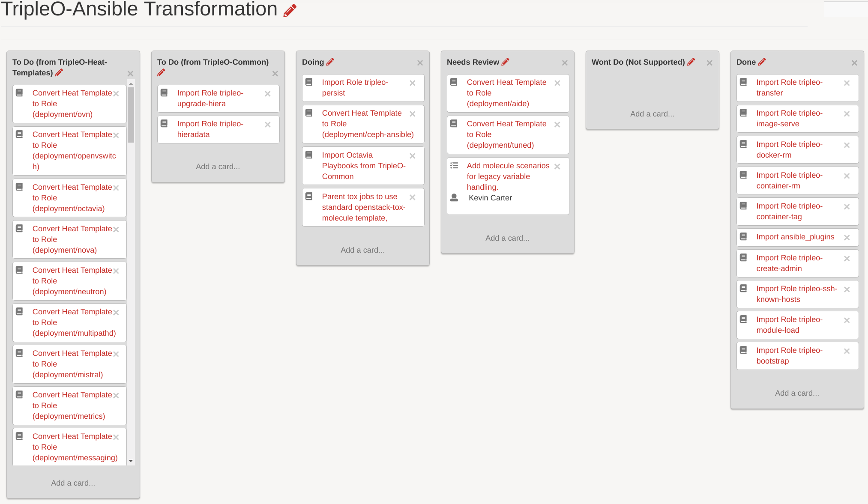Delete the Done list with X
This screenshot has width=868, height=504.
coord(854,63)
